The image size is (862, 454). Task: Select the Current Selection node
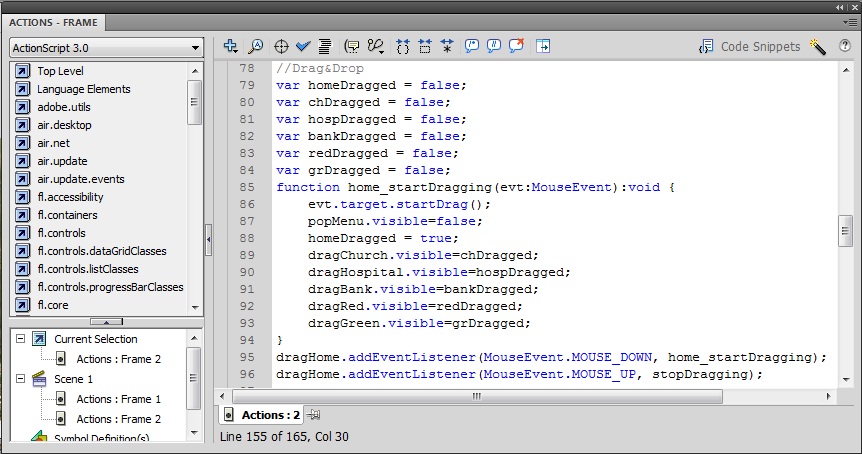point(96,339)
